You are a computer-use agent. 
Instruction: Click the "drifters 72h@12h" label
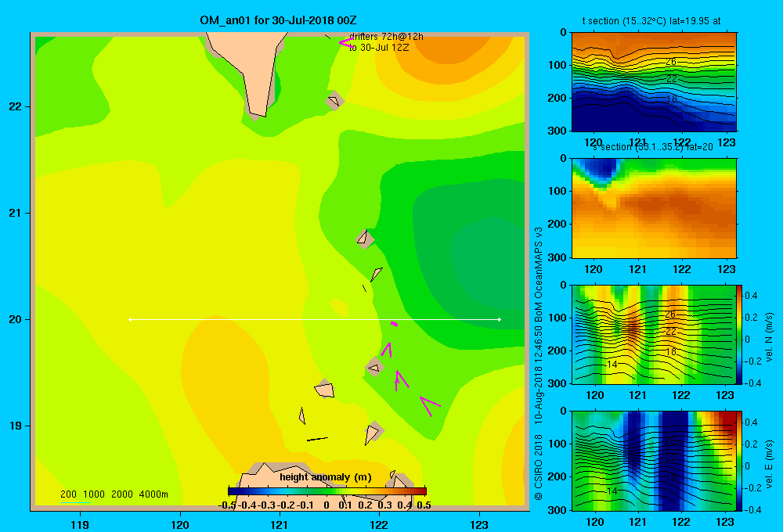[x=387, y=37]
